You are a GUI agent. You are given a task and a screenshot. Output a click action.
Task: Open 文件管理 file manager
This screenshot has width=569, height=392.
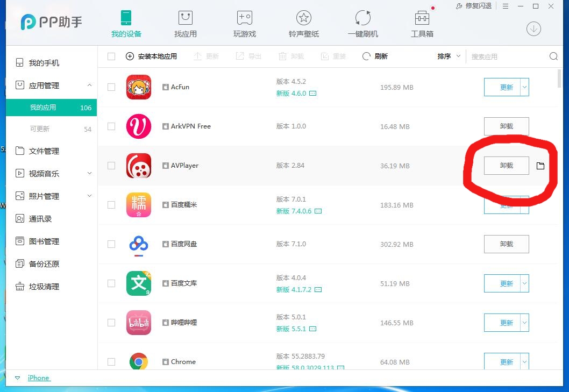pos(43,151)
